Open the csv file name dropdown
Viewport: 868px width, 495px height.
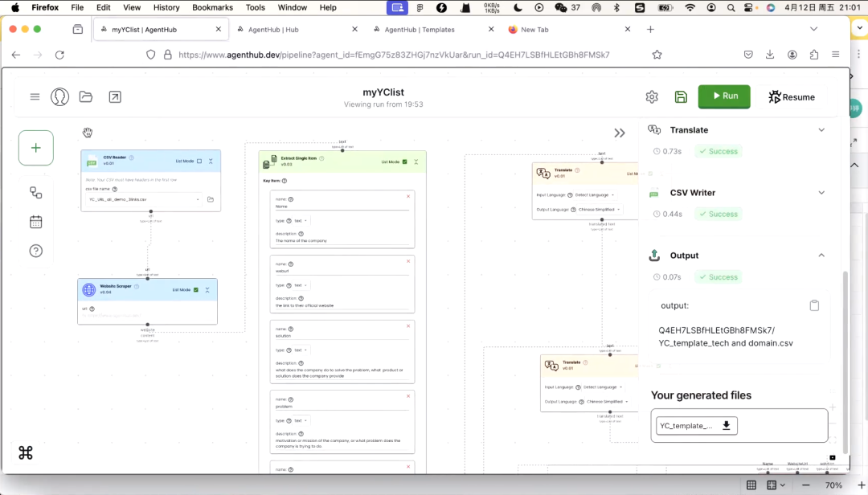coord(143,199)
